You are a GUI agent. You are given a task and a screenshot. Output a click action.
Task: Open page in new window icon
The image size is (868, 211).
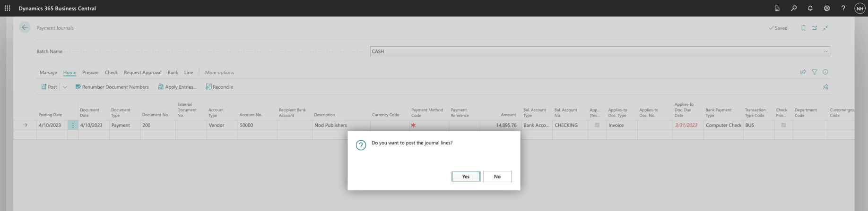coord(814,28)
